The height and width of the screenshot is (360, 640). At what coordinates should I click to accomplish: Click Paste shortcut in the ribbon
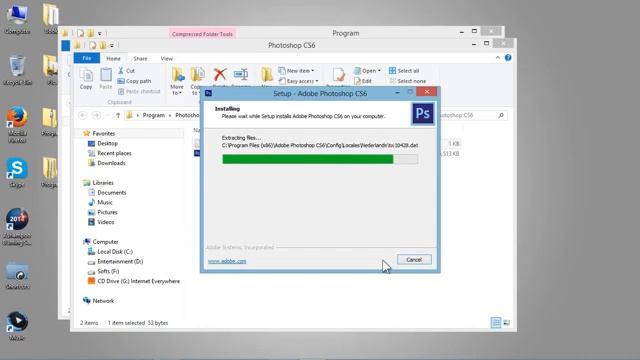tap(139, 91)
